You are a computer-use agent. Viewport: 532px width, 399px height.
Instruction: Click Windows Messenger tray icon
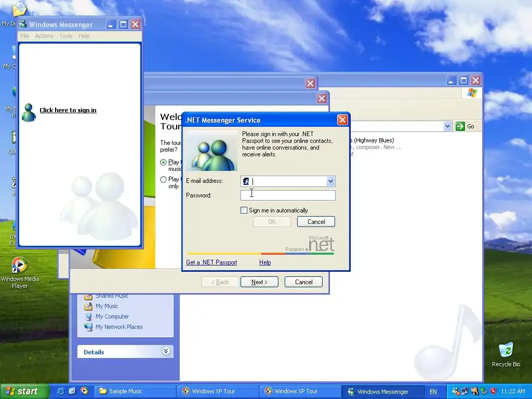[x=456, y=391]
